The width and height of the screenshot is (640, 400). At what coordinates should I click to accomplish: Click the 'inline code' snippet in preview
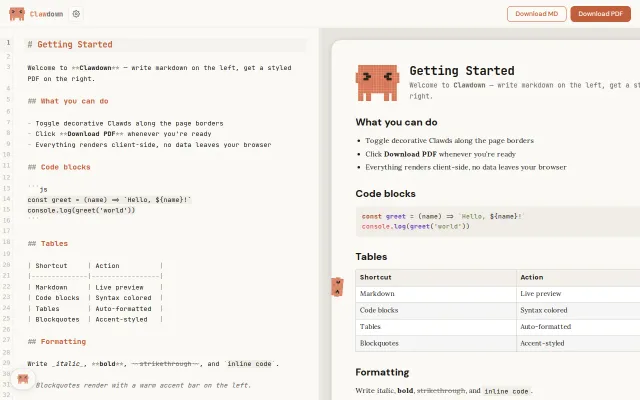pyautogui.click(x=506, y=391)
